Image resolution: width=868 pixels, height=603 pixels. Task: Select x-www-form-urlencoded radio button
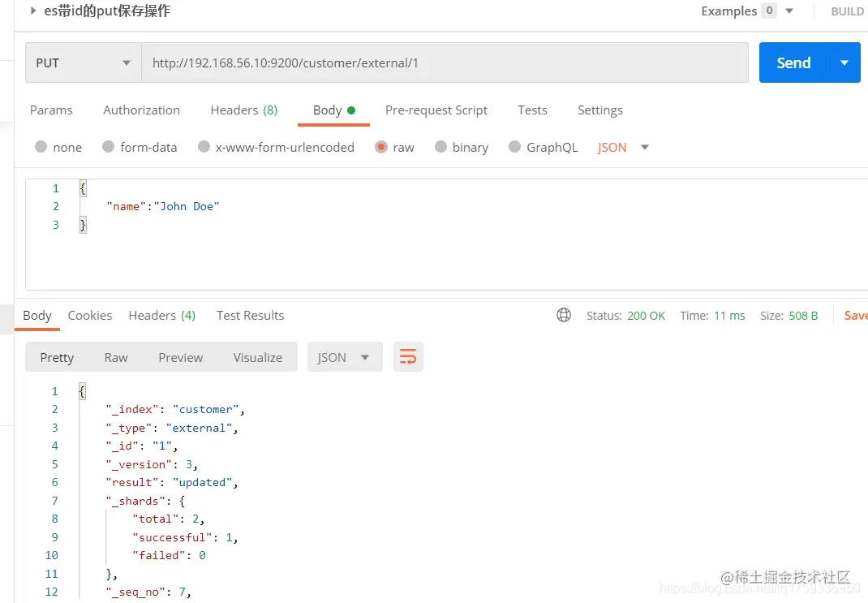click(204, 147)
